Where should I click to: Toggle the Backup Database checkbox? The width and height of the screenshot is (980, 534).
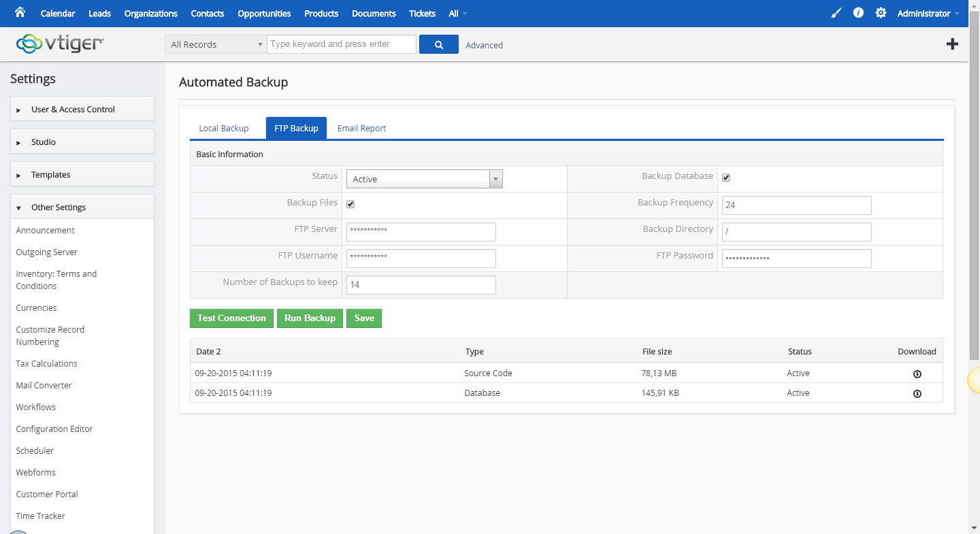(726, 178)
